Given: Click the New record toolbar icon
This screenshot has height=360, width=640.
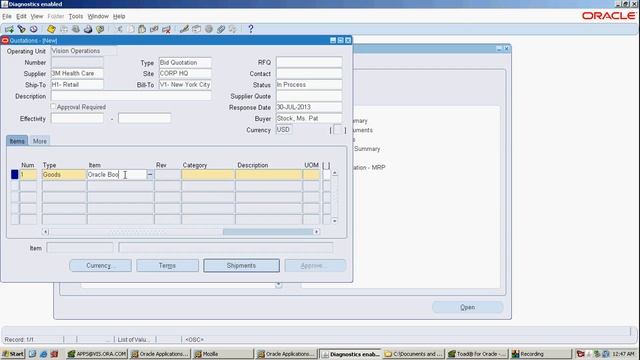Looking at the screenshot, I should (9, 29).
